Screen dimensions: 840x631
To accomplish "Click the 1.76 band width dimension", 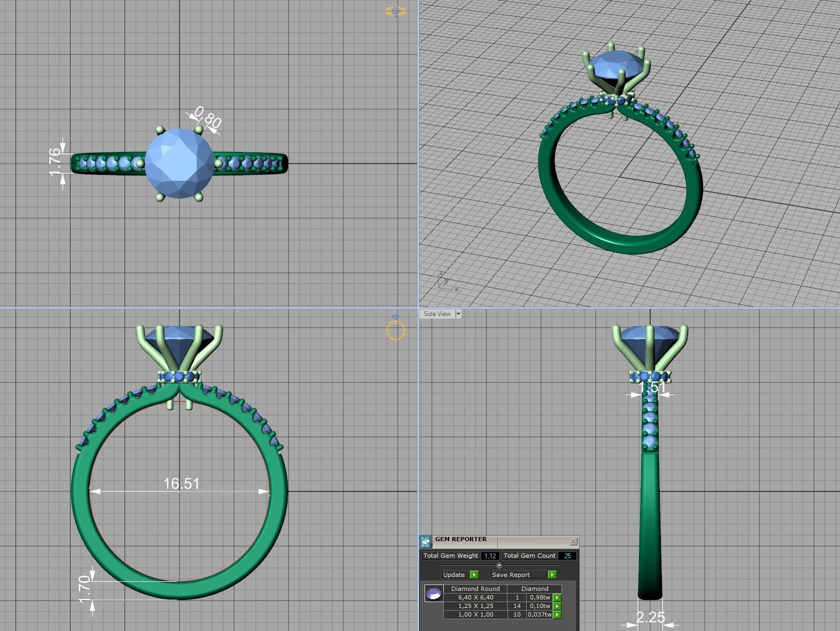I will [x=55, y=162].
